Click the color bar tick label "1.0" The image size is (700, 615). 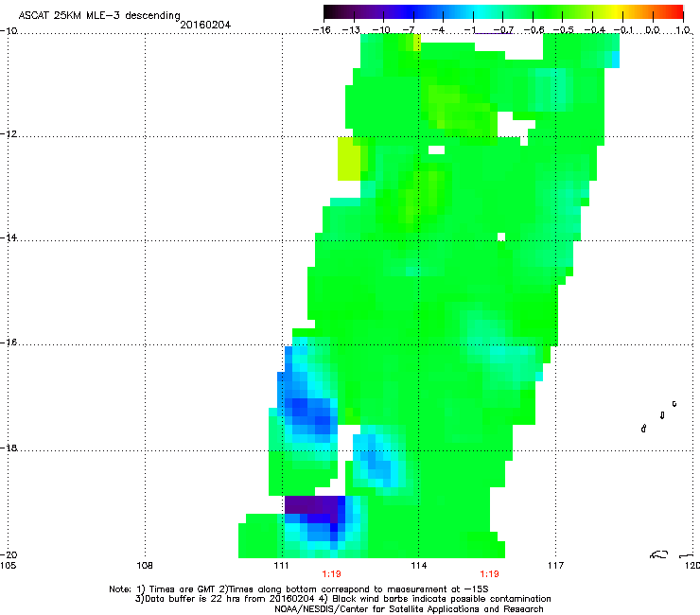pos(683,30)
